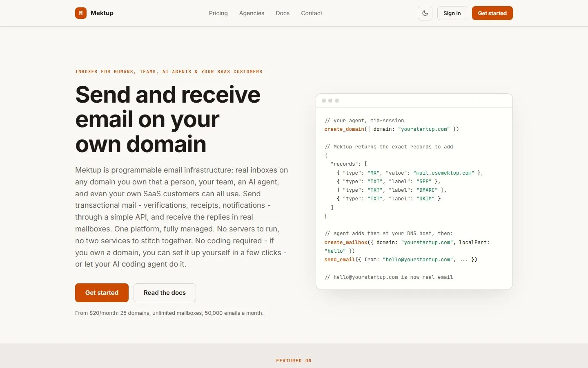588x368 pixels.
Task: Click the "FEATURED ON" section label
Action: 294,361
